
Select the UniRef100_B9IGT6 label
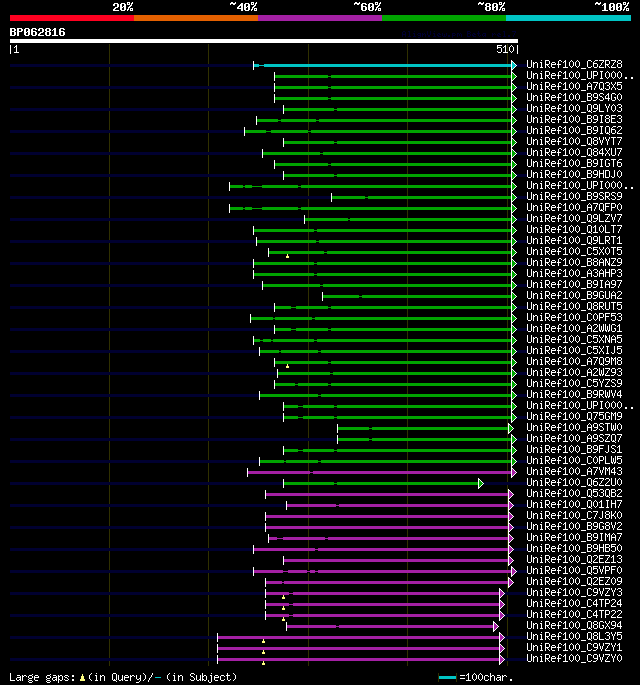tap(574, 163)
